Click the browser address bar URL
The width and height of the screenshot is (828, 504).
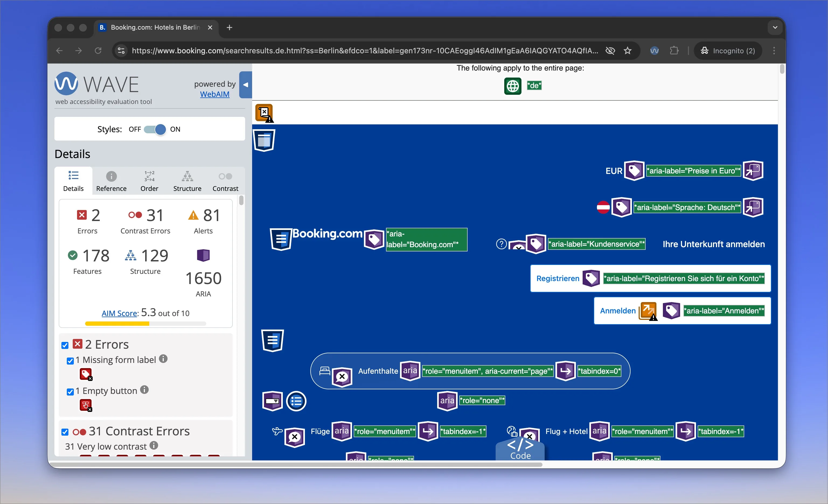365,51
